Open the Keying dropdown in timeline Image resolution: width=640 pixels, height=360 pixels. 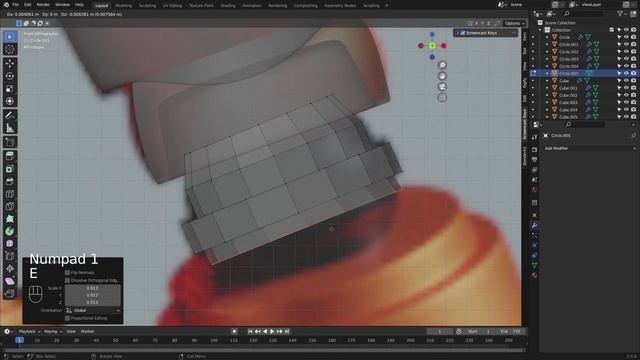tap(53, 331)
